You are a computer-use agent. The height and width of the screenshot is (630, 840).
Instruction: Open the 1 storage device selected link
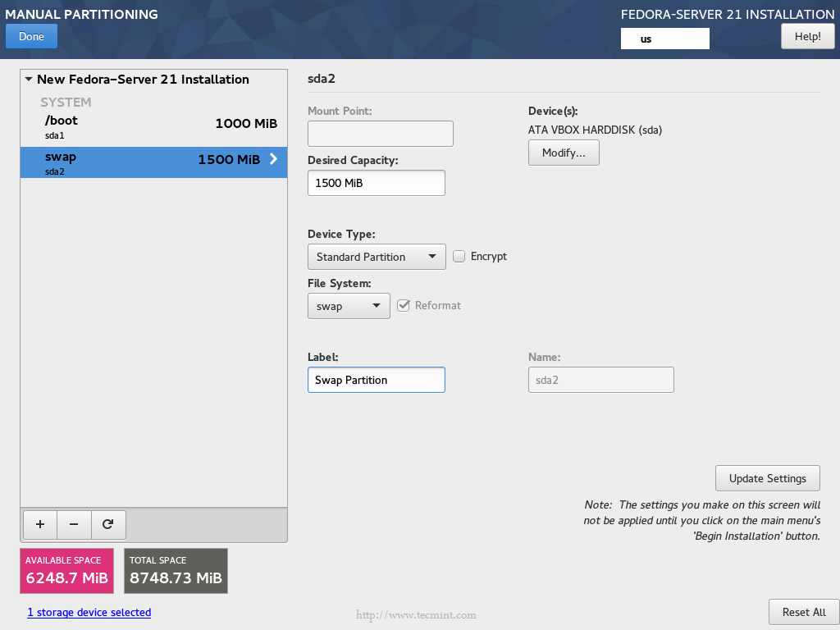coord(89,612)
